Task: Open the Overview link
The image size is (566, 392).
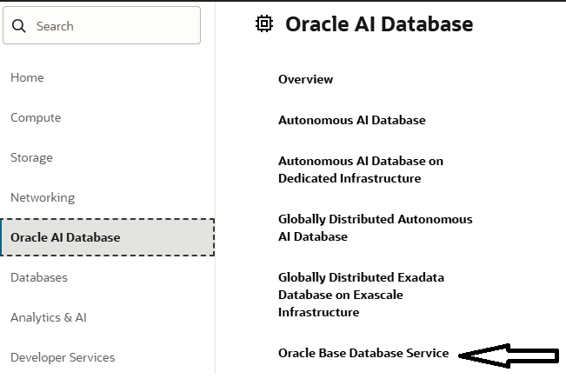Action: (305, 79)
